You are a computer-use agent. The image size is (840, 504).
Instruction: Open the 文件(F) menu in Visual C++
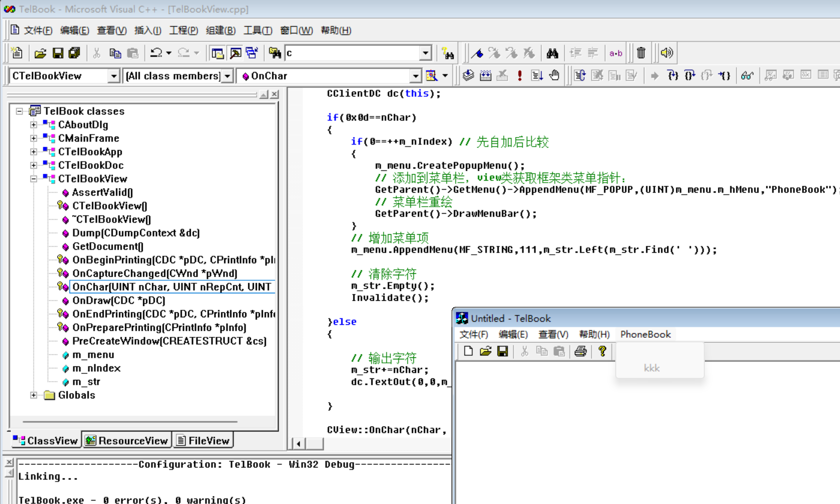(x=38, y=31)
